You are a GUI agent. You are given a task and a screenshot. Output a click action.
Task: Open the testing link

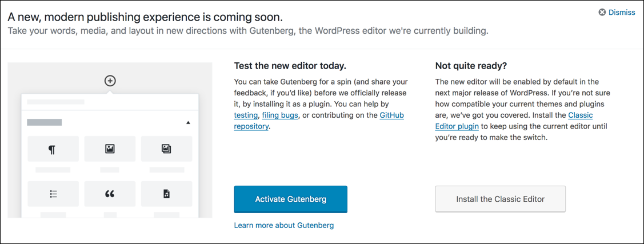coord(246,115)
